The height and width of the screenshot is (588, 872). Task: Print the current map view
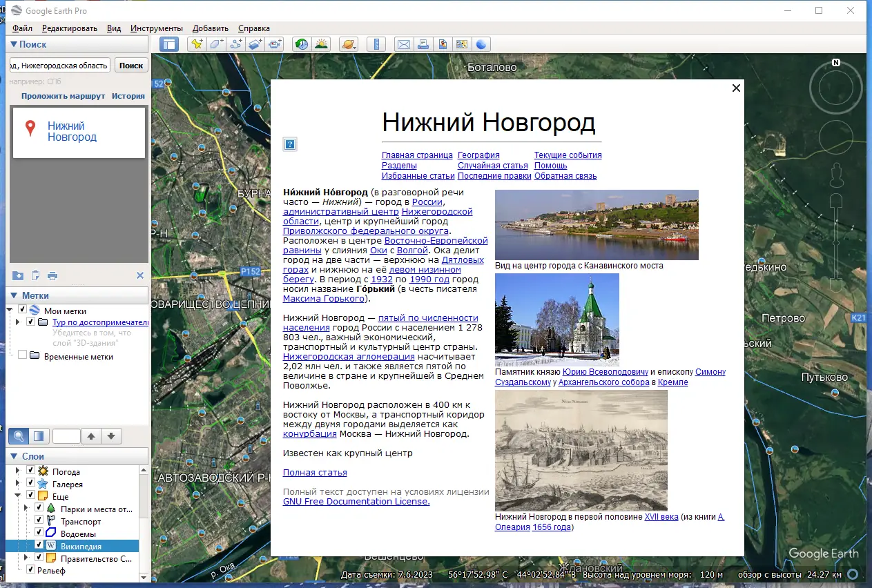tap(423, 43)
